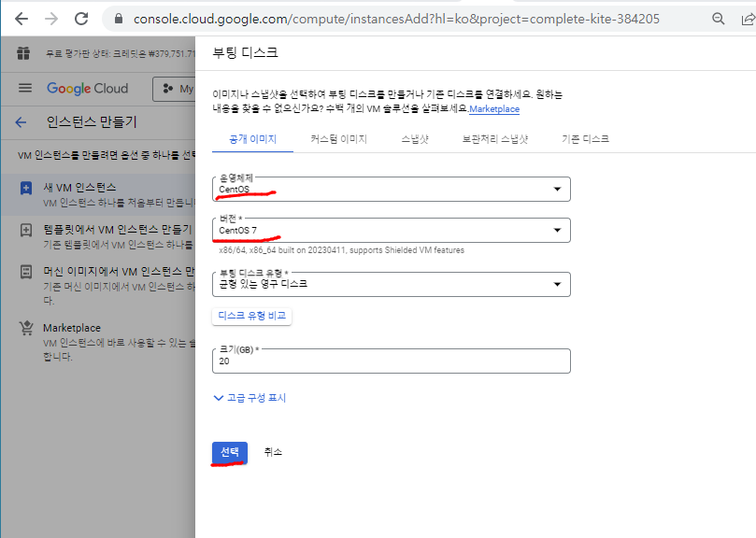The image size is (756, 538).
Task: Open the Marketplace link in the description
Action: click(494, 109)
